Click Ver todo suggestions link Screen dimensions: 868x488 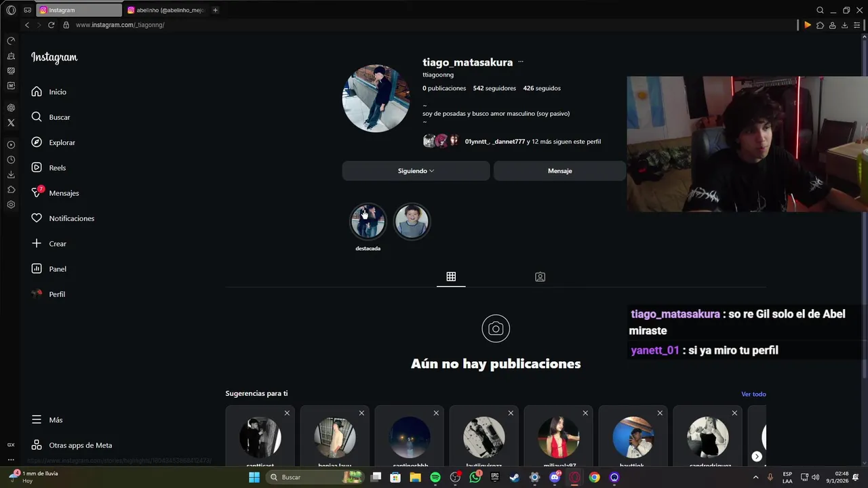[753, 394]
